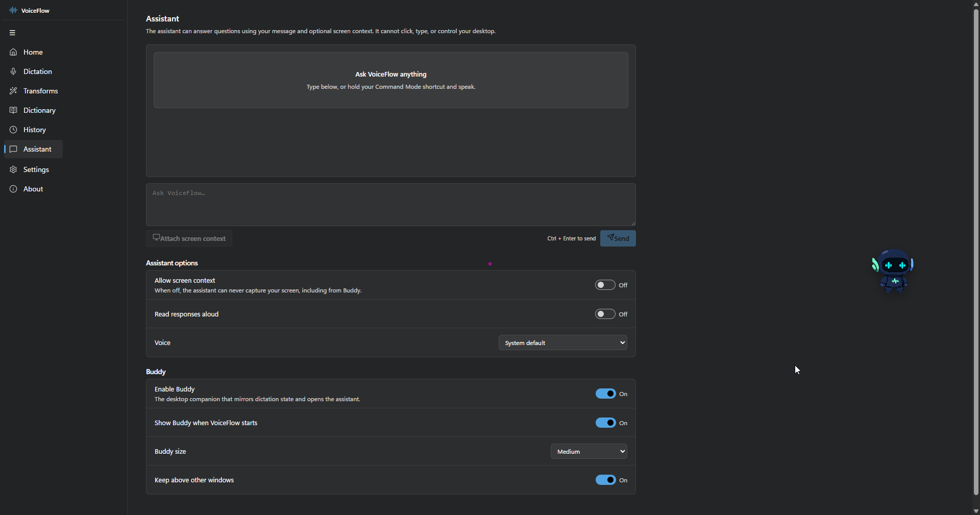
Task: Open the Settings page
Action: click(33, 169)
